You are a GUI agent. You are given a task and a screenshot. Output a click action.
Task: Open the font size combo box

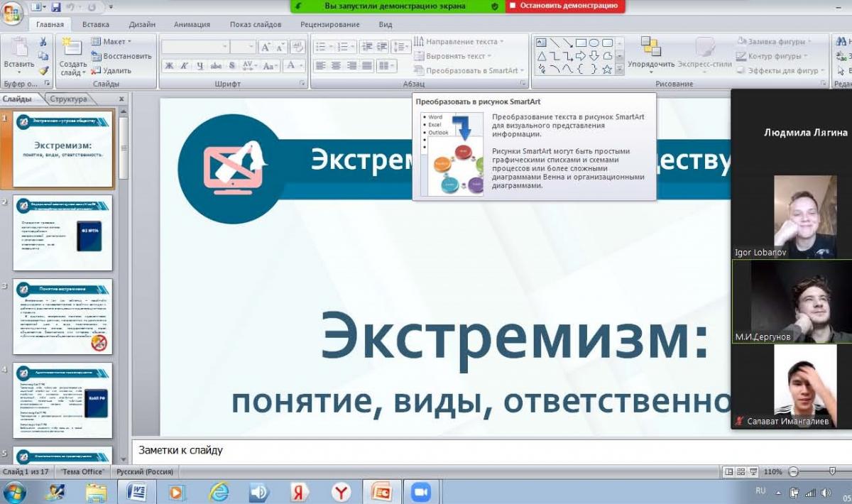pyautogui.click(x=243, y=48)
